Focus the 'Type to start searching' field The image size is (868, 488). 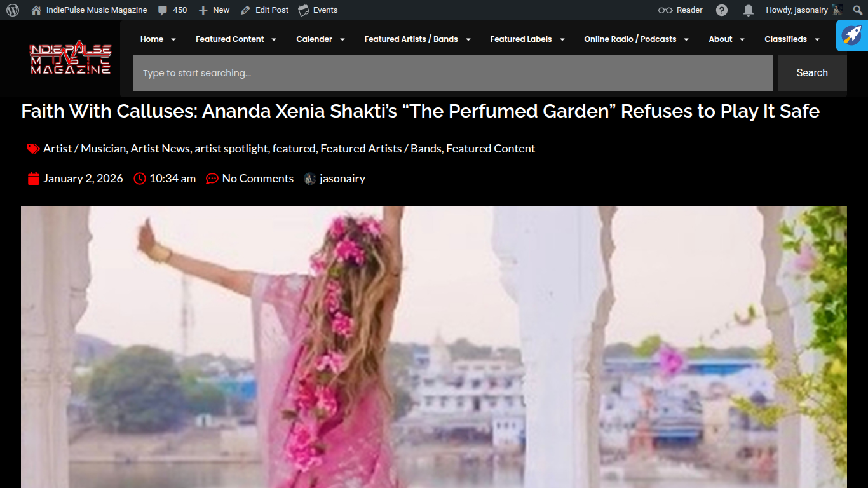452,73
